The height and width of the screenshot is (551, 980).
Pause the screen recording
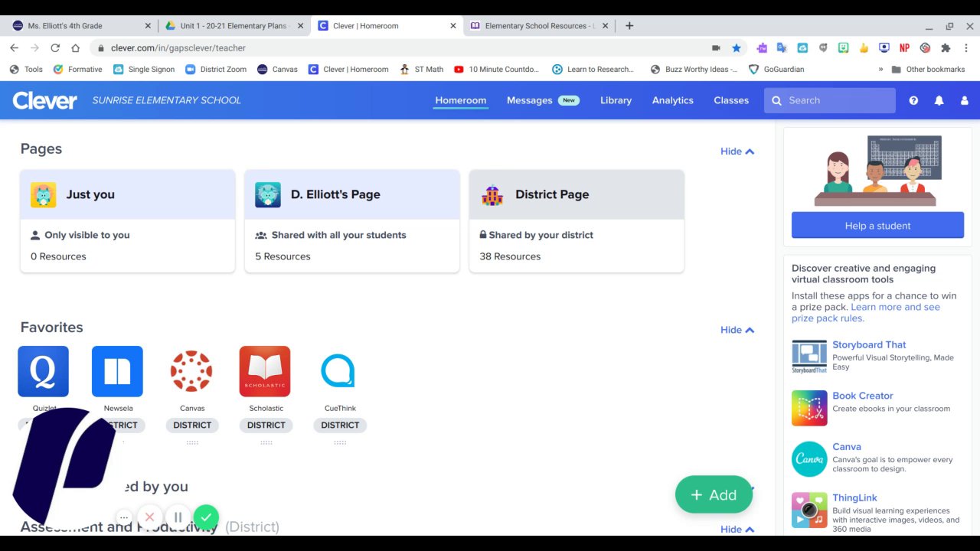click(x=178, y=517)
